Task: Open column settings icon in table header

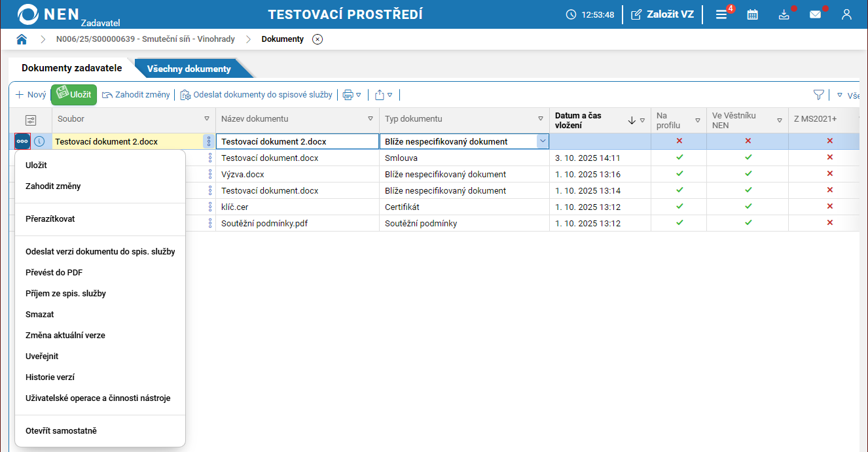Action: point(30,120)
